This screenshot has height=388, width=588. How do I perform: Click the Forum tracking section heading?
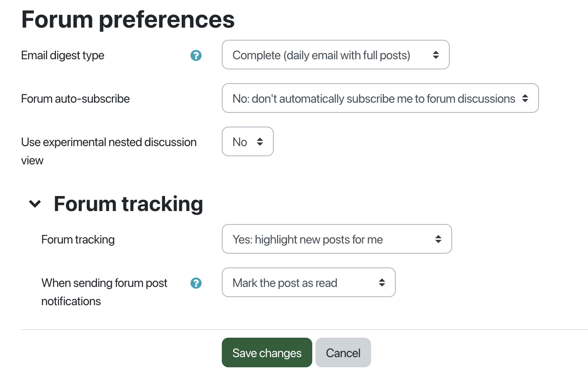coord(128,204)
